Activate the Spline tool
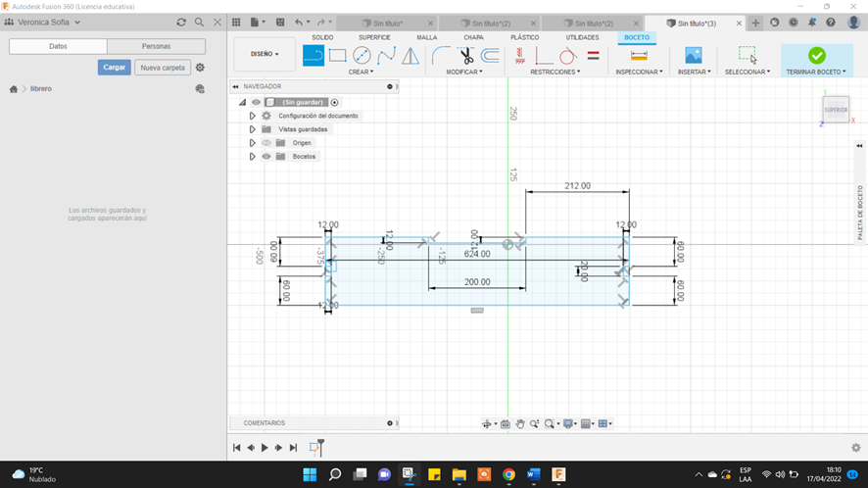 [x=386, y=56]
